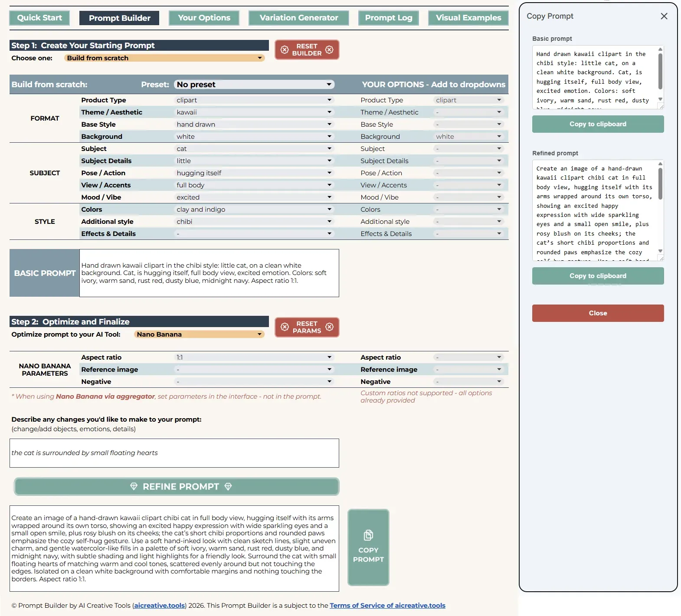
Task: Open the Pose / Action dropdown showing hugging itself
Action: (254, 173)
